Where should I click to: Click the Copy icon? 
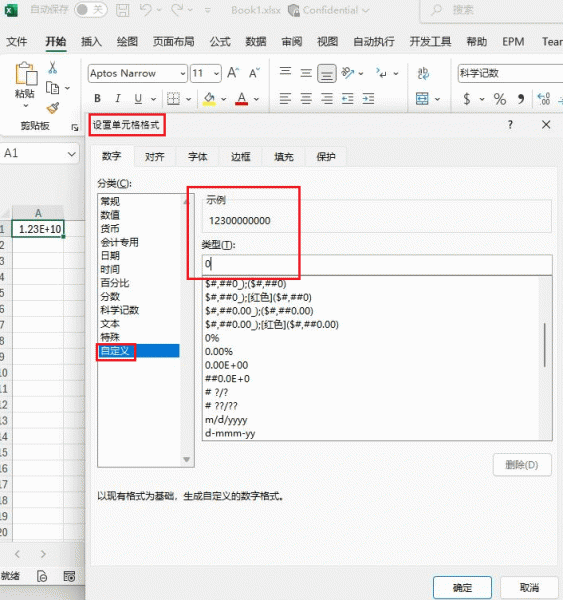(x=52, y=88)
